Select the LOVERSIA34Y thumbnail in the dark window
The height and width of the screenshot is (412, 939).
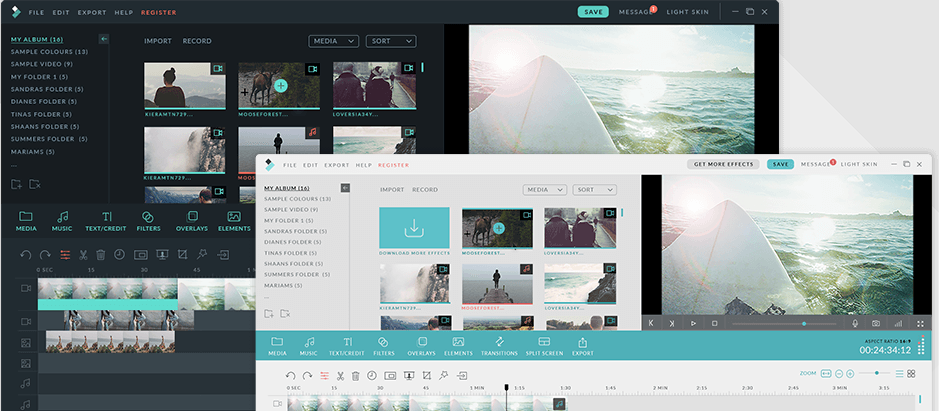coord(374,85)
